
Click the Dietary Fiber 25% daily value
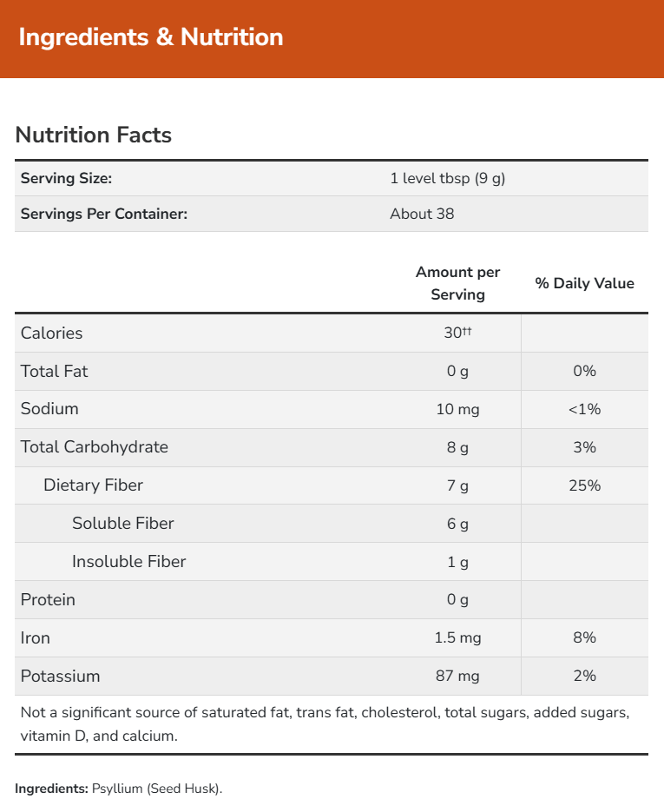click(584, 485)
